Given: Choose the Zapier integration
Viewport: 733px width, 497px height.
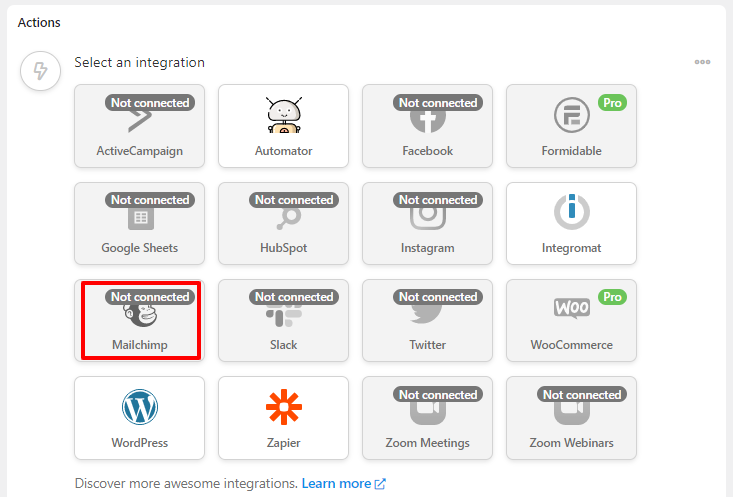Looking at the screenshot, I should [283, 418].
